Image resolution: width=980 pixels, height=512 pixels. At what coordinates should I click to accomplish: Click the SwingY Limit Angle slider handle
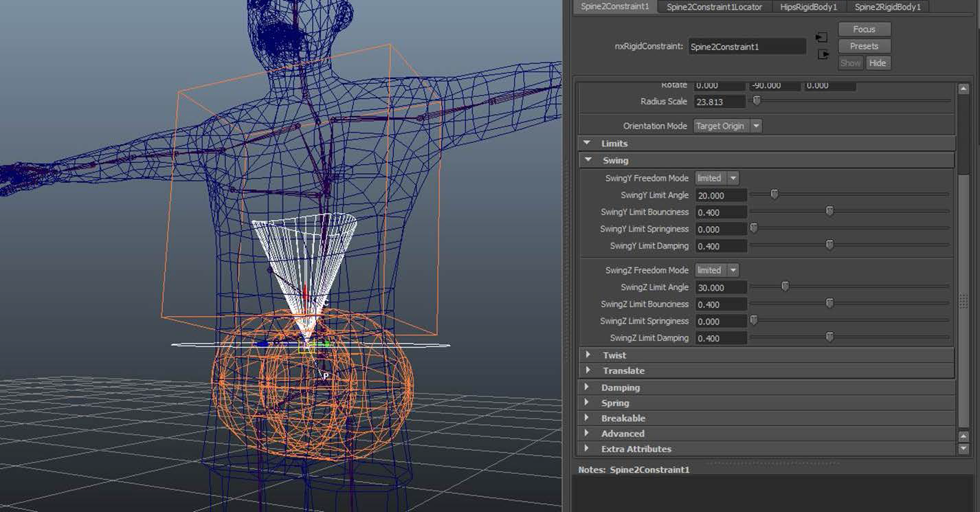tap(775, 194)
